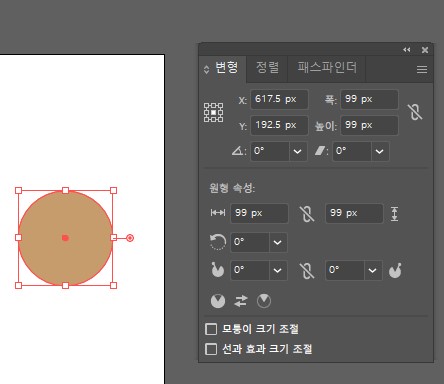Click the bottom-right bounding box handle

113,285
